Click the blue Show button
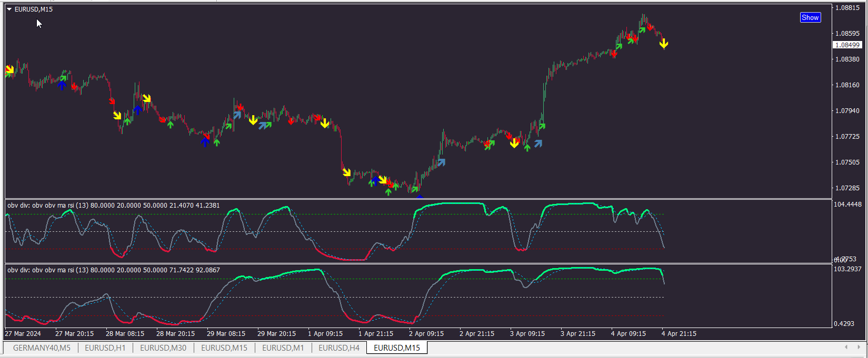868x358 pixels. (810, 17)
